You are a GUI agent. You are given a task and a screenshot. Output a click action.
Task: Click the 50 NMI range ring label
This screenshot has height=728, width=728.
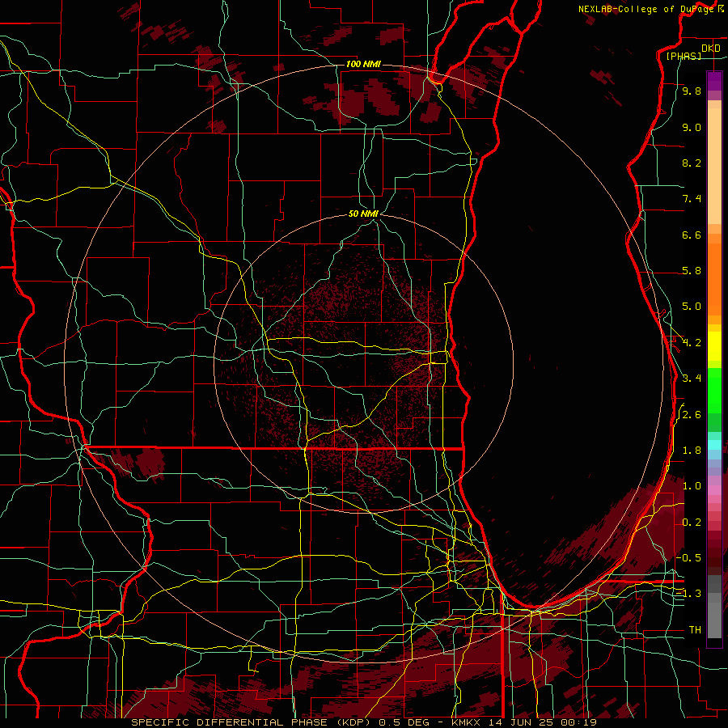tap(363, 214)
